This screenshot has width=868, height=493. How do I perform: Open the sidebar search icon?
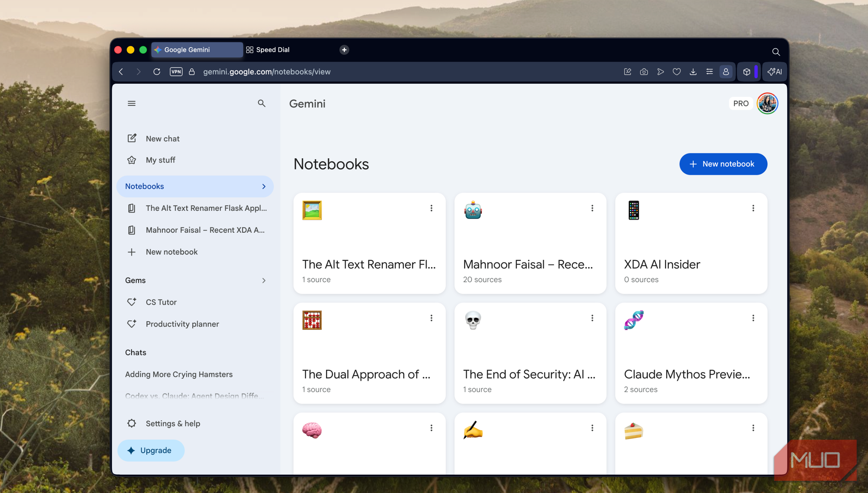tap(262, 103)
